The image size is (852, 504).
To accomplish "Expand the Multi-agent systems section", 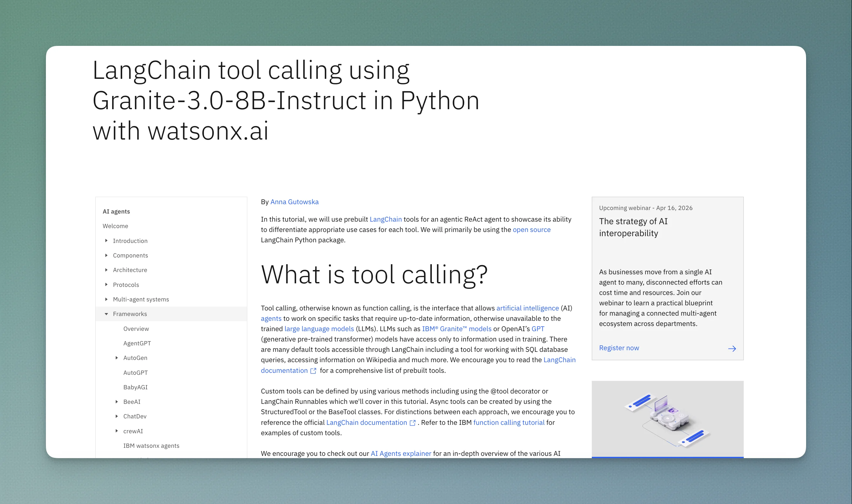I will 106,299.
